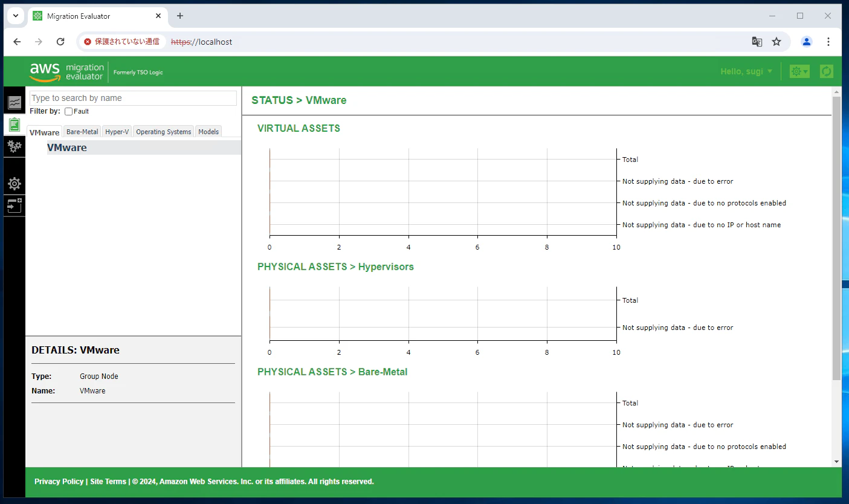
Task: Open the browser profile icon
Action: click(807, 42)
